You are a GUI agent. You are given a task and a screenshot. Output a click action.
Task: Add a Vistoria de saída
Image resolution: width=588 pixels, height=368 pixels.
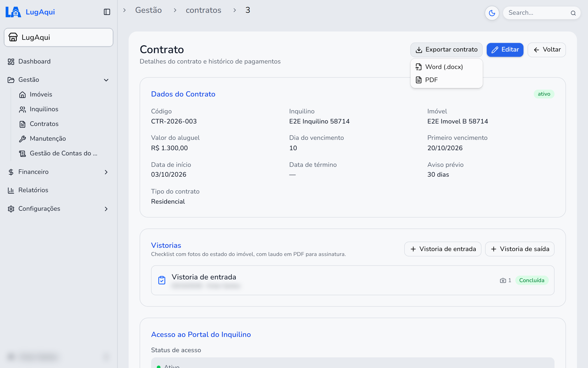[x=520, y=249]
